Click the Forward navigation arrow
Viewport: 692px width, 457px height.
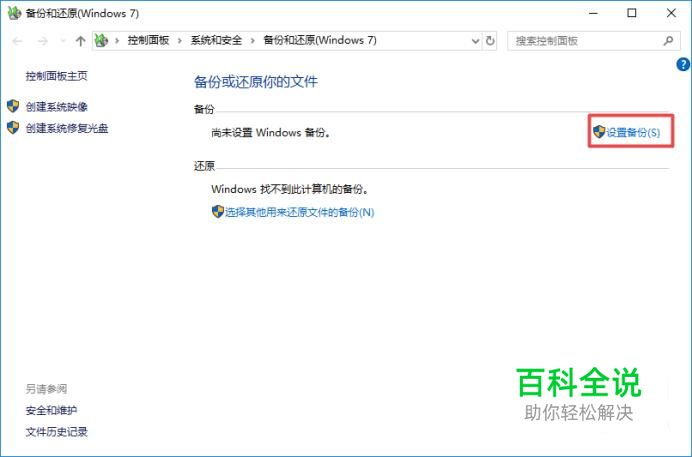(x=42, y=41)
